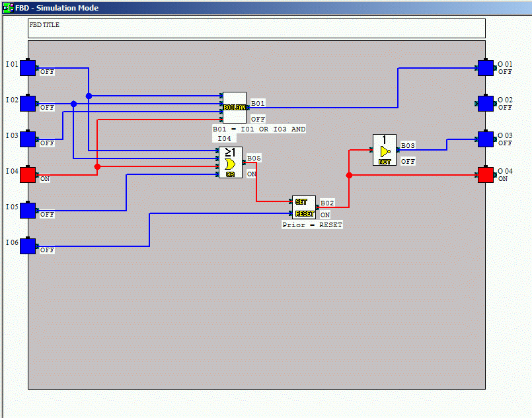Toggle input I01 block

click(x=28, y=68)
